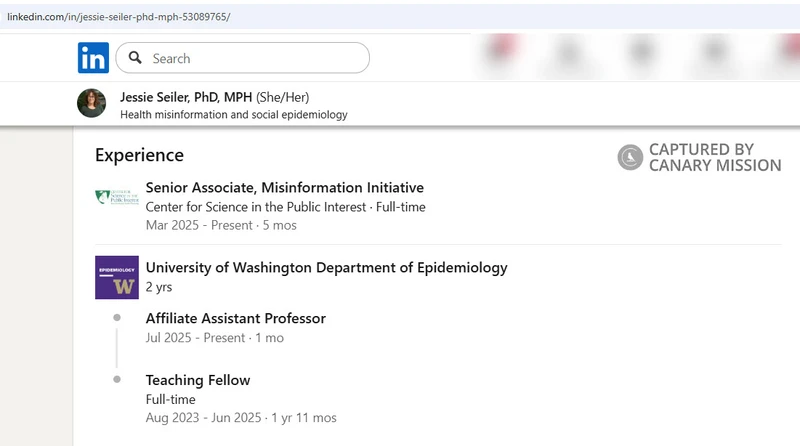The height and width of the screenshot is (446, 800).
Task: Click the linkedin.com address bar URL
Action: (118, 17)
